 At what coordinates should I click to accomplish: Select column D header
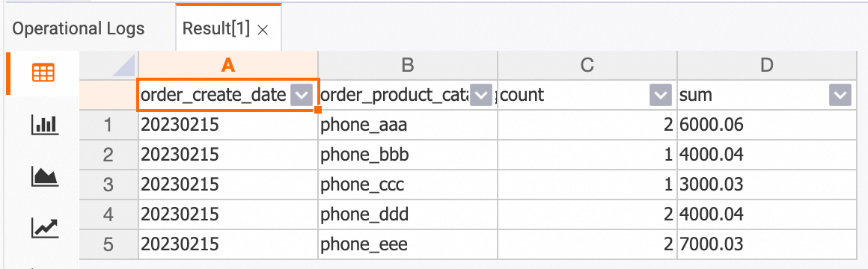[767, 66]
